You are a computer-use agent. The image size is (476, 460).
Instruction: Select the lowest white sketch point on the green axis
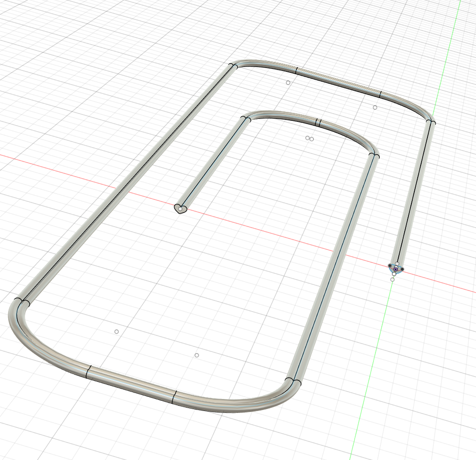[392, 279]
